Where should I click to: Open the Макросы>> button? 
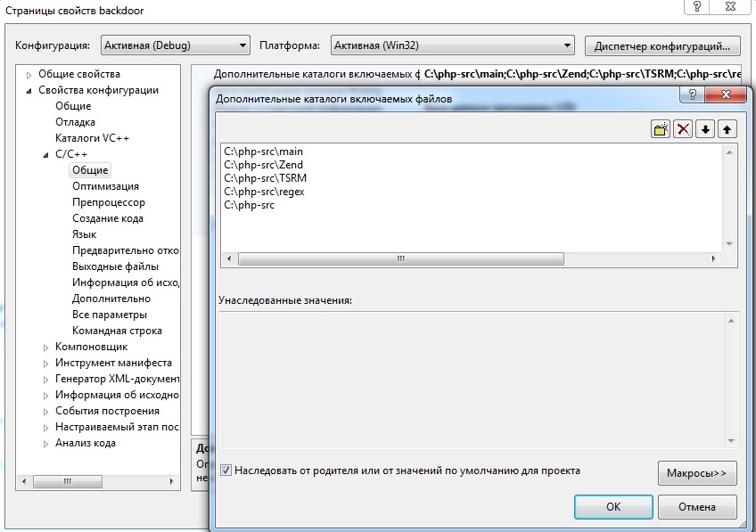pyautogui.click(x=697, y=472)
